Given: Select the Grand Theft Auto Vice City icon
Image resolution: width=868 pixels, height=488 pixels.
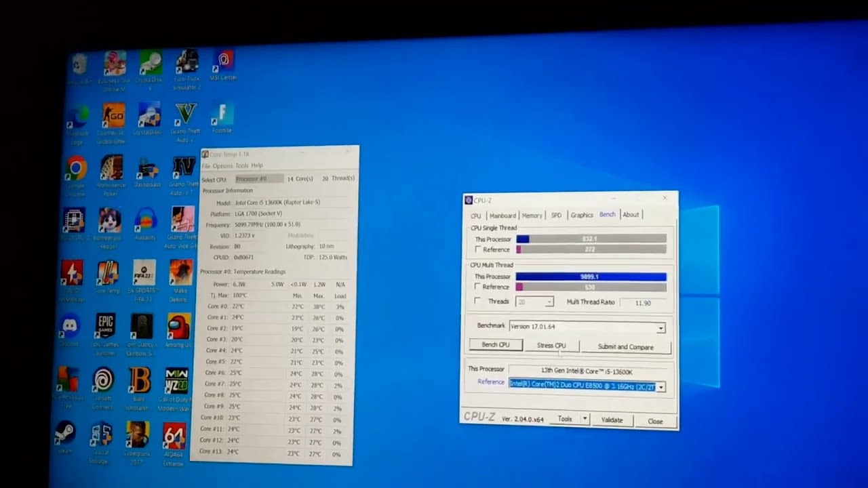Looking at the screenshot, I should pos(182,227).
